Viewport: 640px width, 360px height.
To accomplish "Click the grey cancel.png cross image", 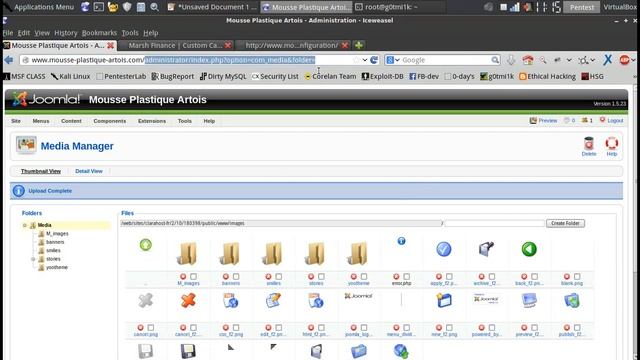I will (145, 301).
